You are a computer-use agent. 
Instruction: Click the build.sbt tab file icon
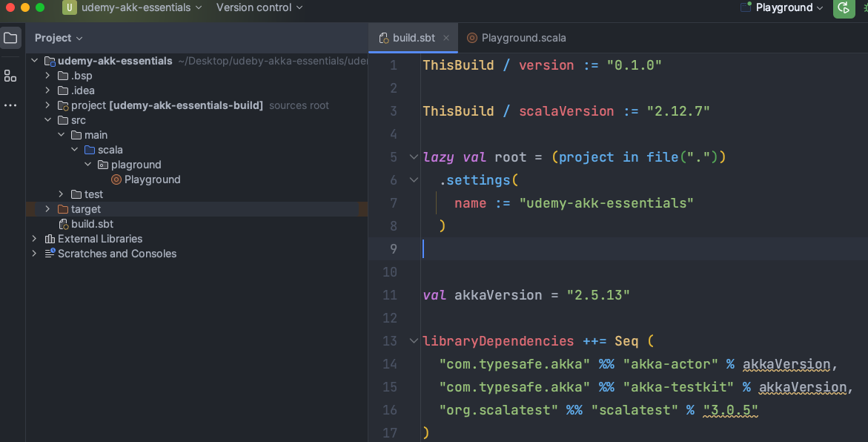(x=384, y=39)
